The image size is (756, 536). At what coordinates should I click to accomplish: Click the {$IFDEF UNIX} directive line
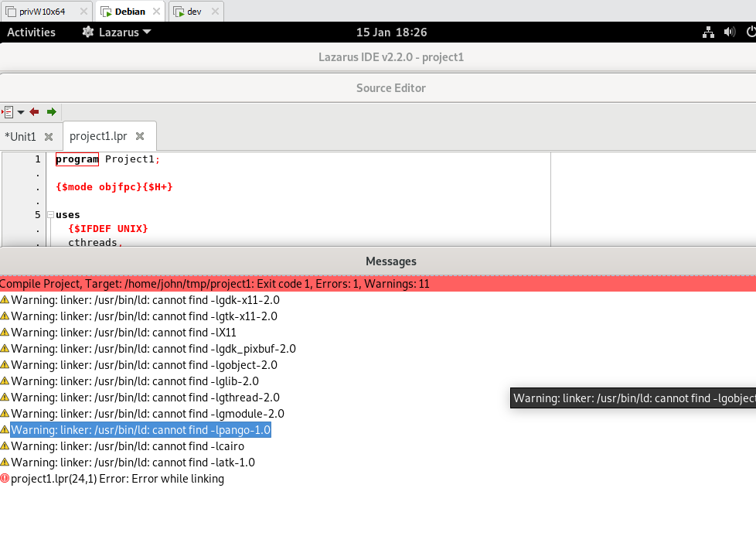pos(108,229)
